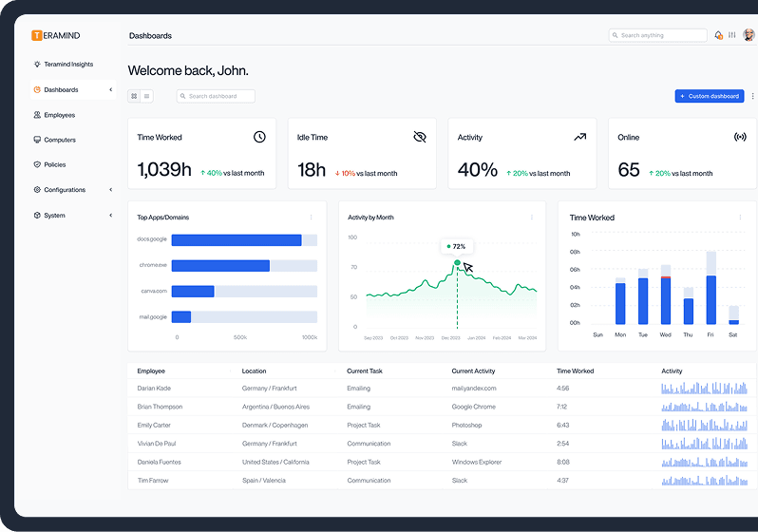Open Emily Carter's activity sparkline
Image resolution: width=758 pixels, height=532 pixels.
(705, 425)
